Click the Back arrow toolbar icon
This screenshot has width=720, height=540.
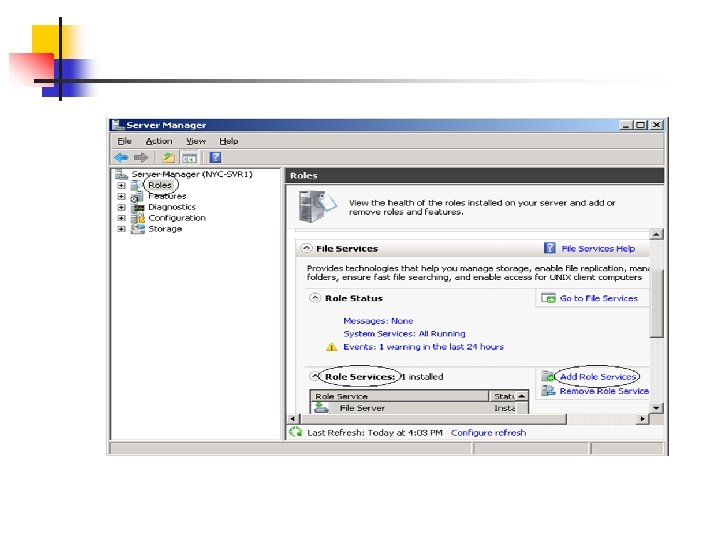(121, 158)
